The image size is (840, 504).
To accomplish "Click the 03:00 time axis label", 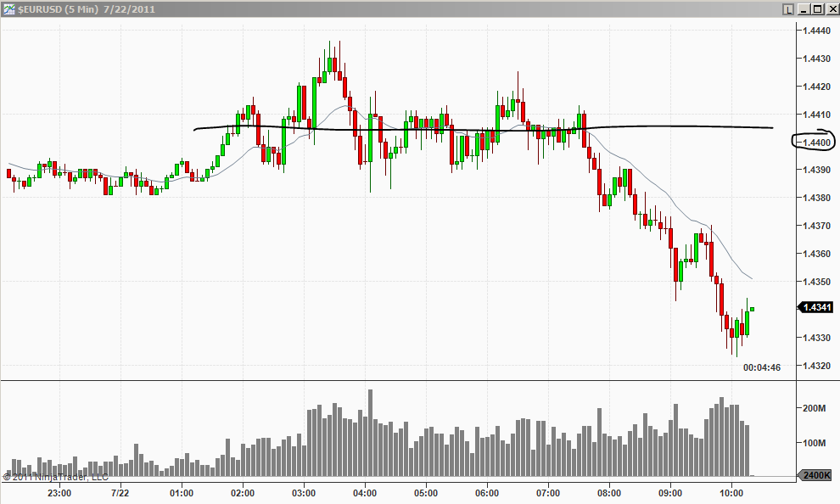I will tap(304, 493).
